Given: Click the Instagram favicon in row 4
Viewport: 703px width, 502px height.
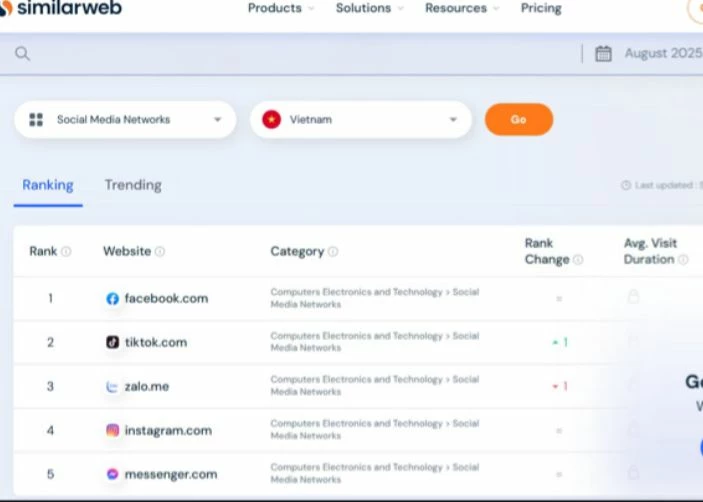Looking at the screenshot, I should point(112,431).
